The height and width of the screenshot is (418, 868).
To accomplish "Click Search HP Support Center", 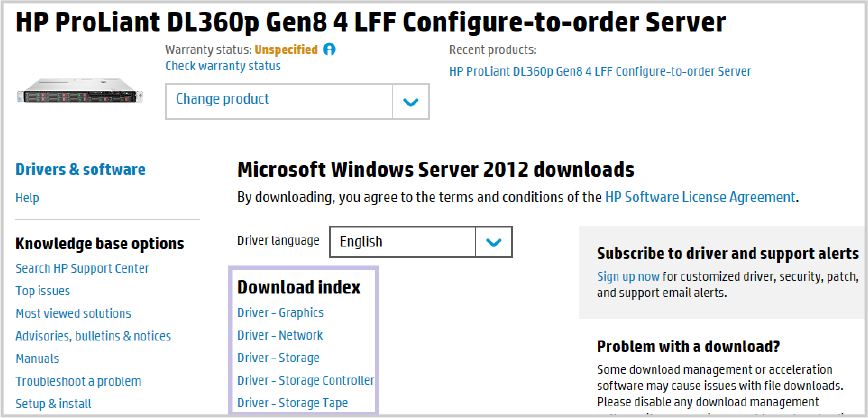I will pos(82,269).
